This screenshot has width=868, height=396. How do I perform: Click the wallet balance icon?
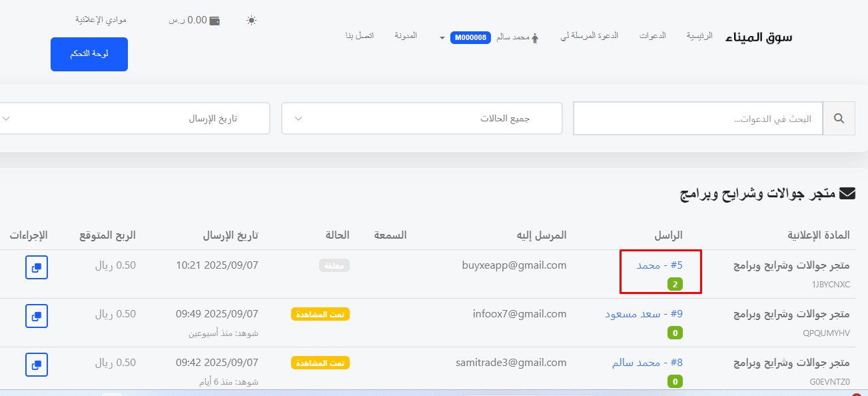215,20
